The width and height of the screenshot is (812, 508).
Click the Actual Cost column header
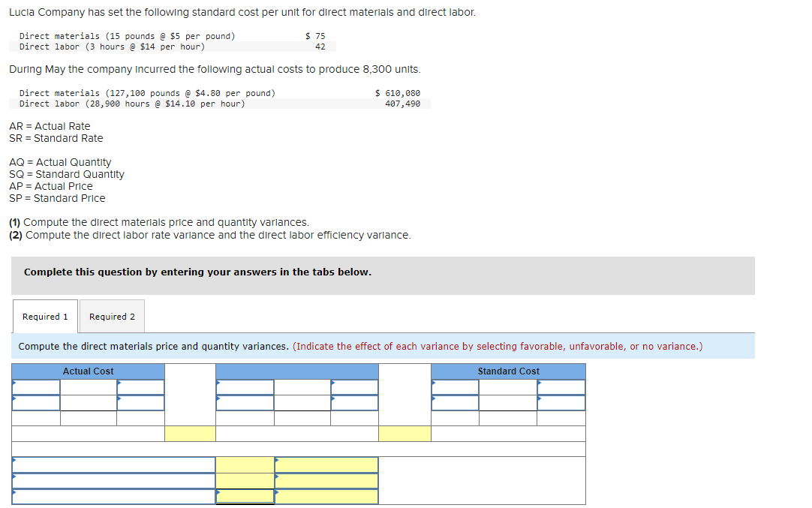pyautogui.click(x=88, y=371)
